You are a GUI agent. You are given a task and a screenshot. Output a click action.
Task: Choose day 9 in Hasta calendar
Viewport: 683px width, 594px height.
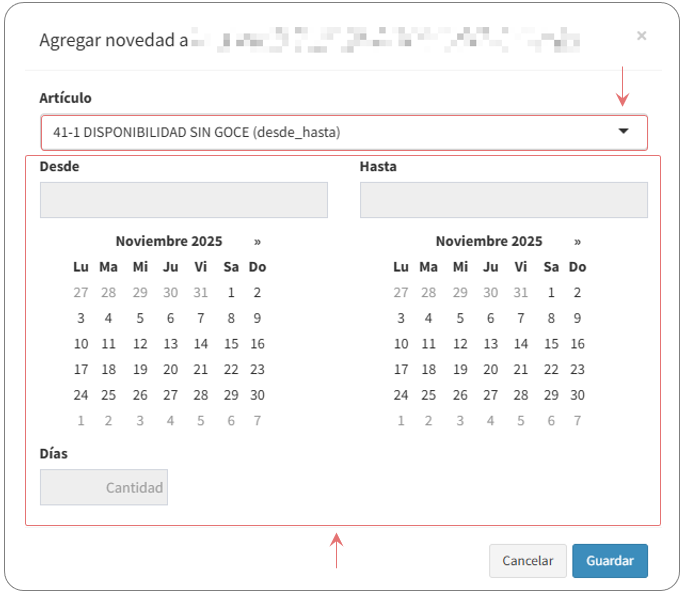577,318
